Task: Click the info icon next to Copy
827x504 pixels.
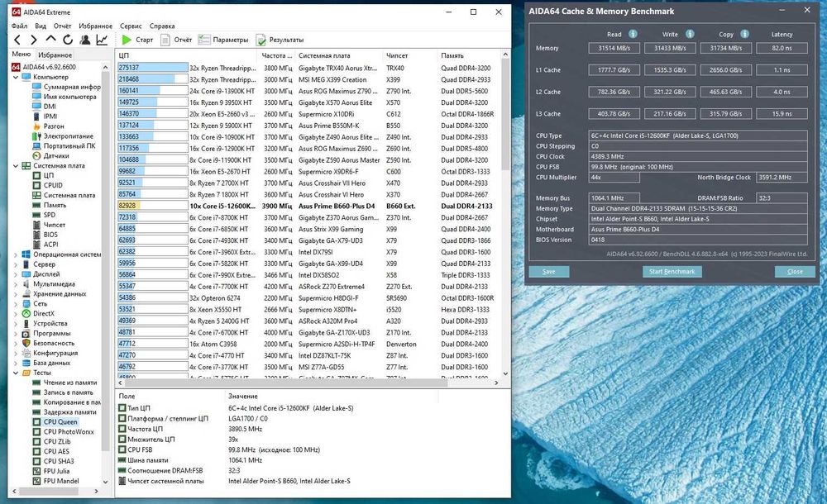Action: click(x=744, y=34)
